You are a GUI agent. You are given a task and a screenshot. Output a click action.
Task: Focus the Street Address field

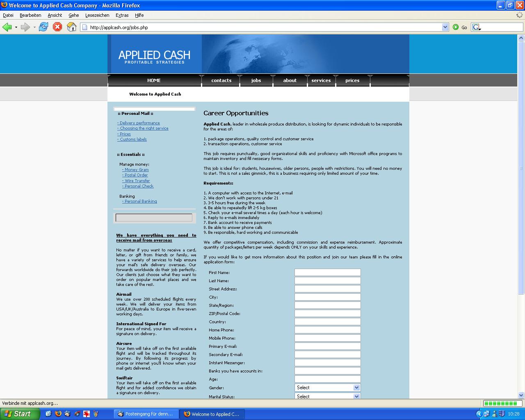click(328, 289)
